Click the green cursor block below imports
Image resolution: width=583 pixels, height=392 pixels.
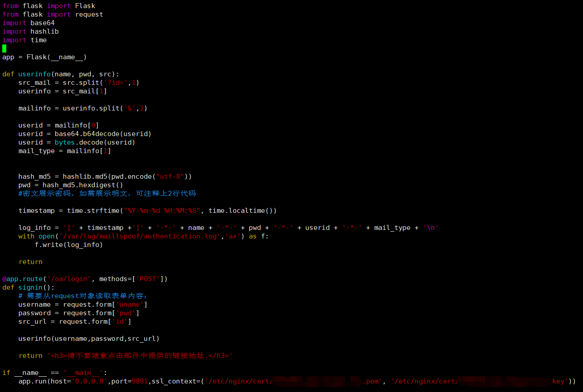click(4, 48)
